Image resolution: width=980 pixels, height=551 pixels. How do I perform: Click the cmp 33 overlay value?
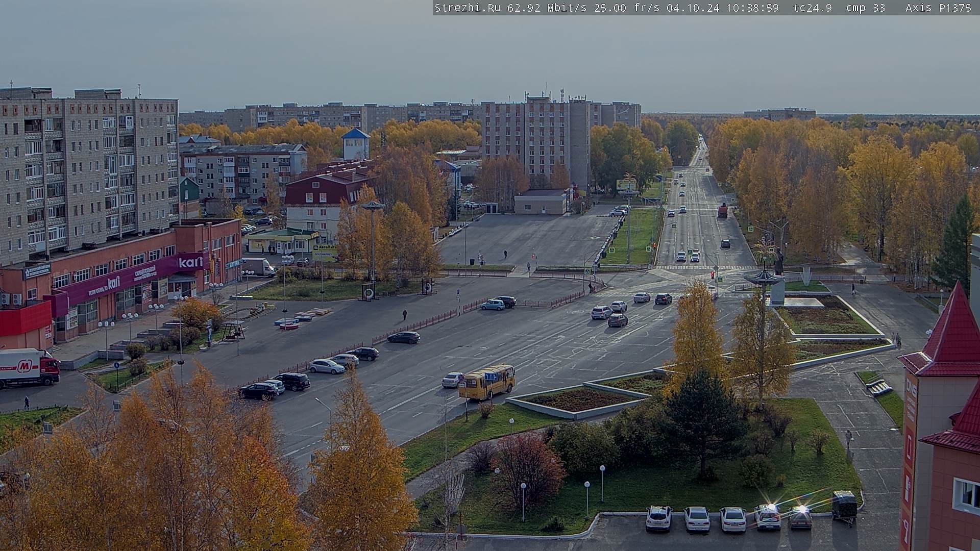coord(866,8)
